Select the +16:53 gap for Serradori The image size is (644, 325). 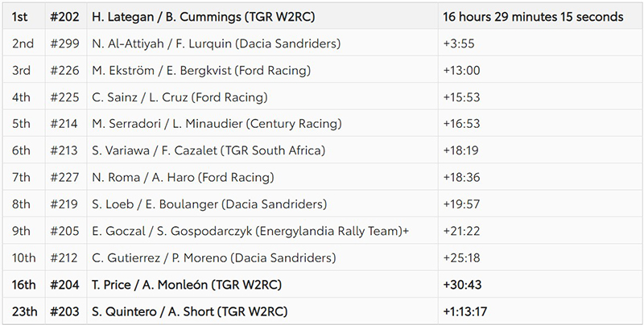(461, 124)
